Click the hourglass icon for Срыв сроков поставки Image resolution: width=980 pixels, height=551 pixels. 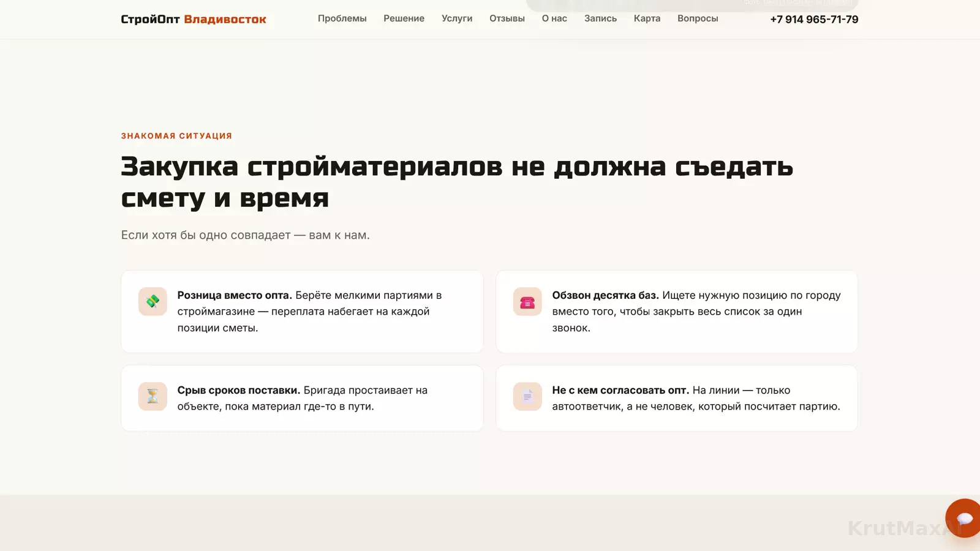point(153,396)
